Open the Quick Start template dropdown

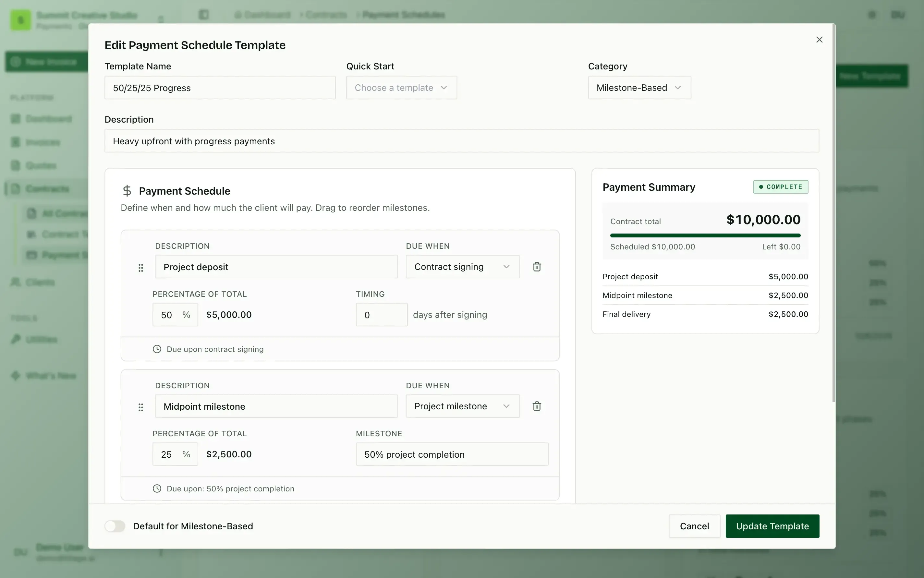click(401, 88)
